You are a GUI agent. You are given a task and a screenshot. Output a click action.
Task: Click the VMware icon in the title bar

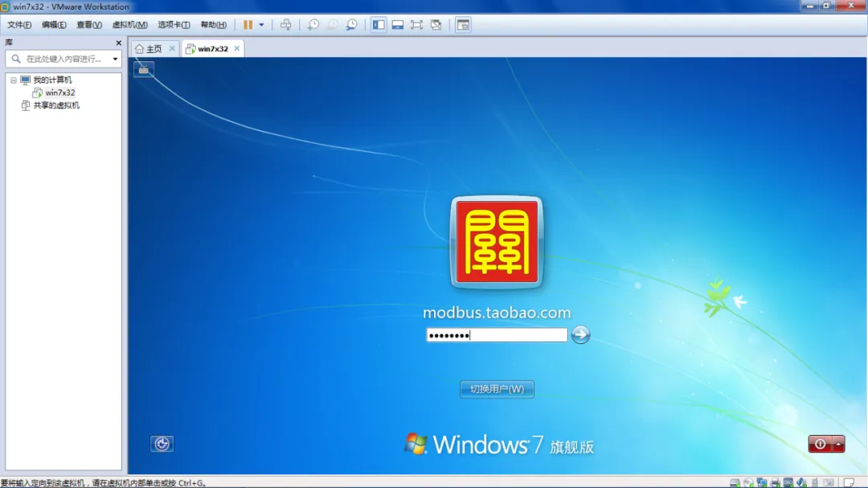(x=5, y=6)
